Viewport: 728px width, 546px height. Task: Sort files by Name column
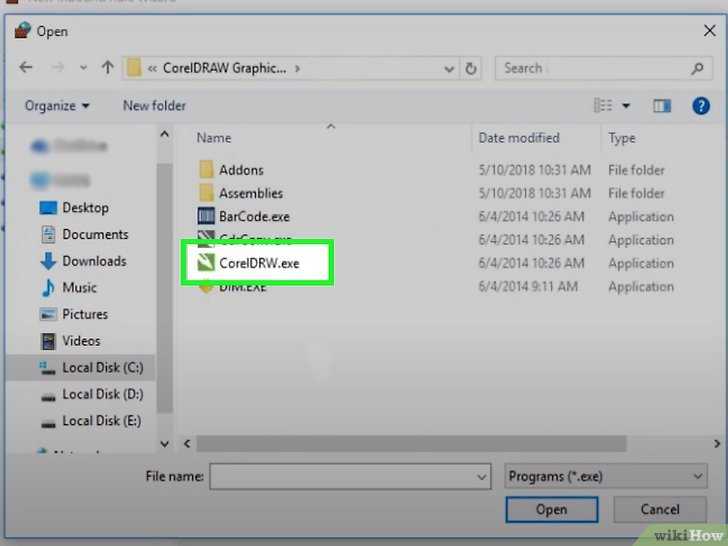point(214,138)
